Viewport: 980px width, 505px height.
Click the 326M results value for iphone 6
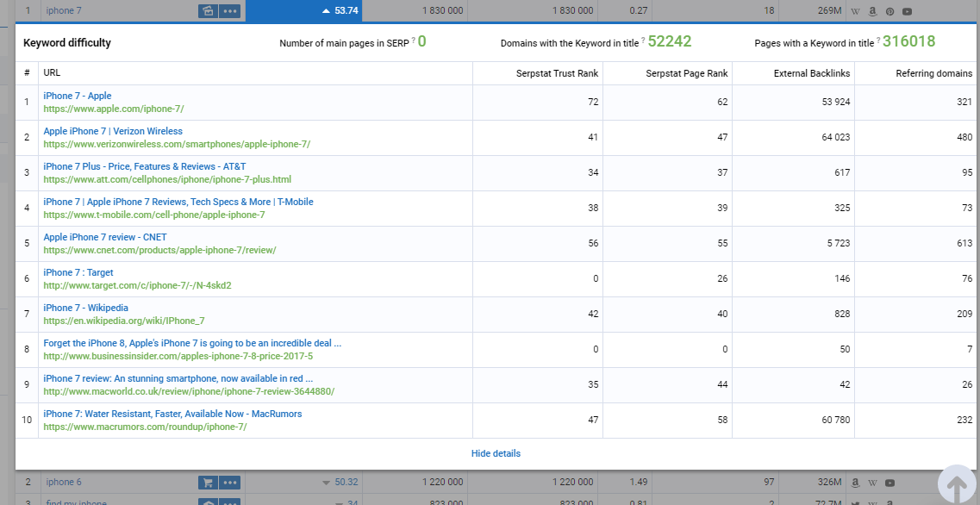click(830, 482)
